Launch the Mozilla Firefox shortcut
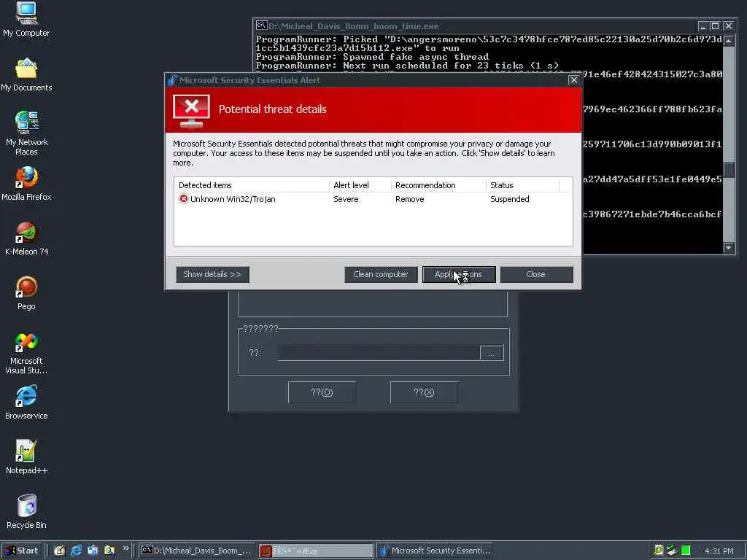 click(26, 183)
